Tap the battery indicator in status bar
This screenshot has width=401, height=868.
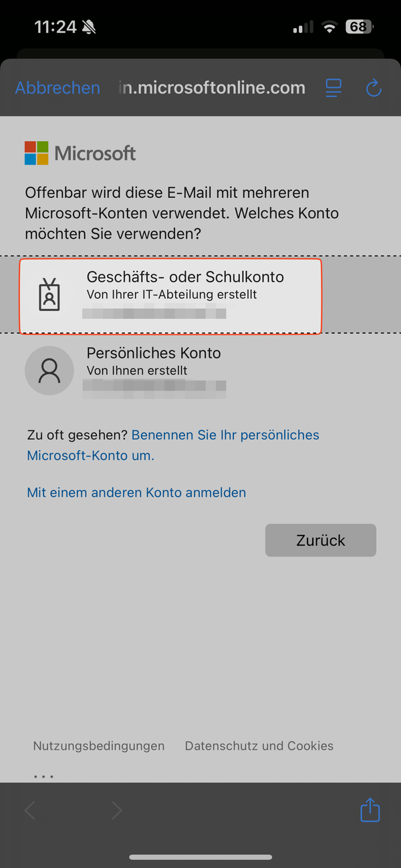359,27
